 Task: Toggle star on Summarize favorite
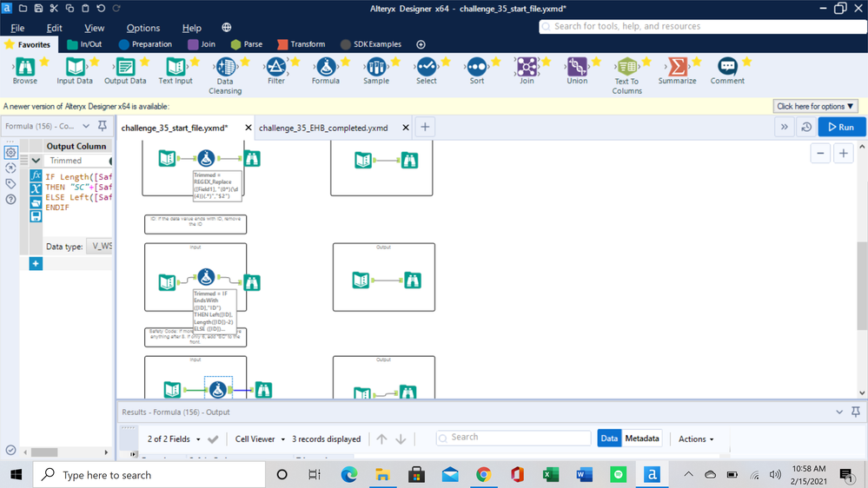[x=696, y=62]
